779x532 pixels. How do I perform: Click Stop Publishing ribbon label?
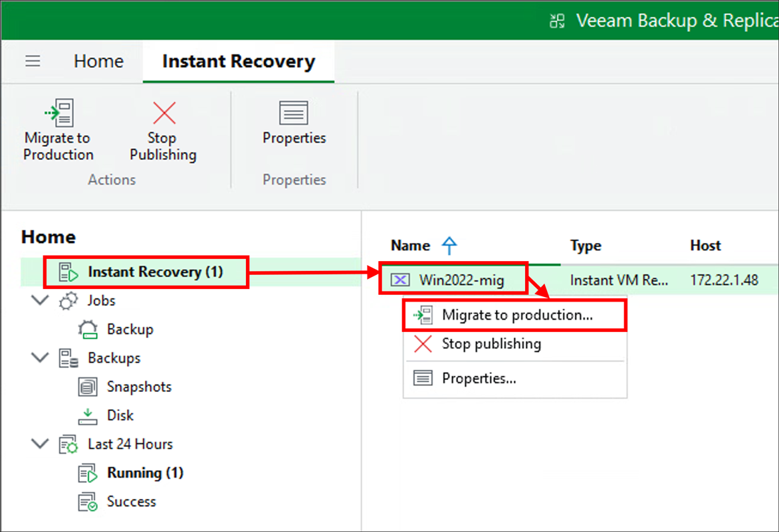pos(163,146)
